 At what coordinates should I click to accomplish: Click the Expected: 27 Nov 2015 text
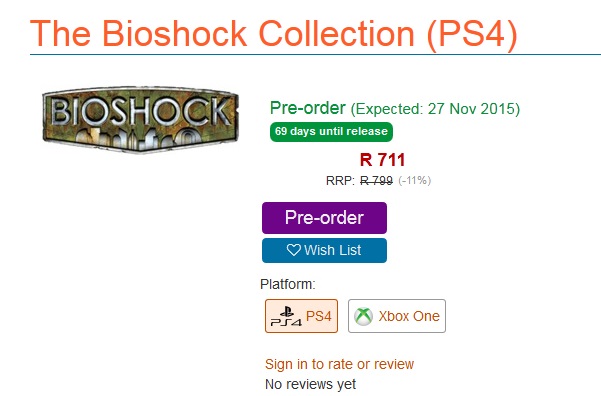tap(435, 109)
